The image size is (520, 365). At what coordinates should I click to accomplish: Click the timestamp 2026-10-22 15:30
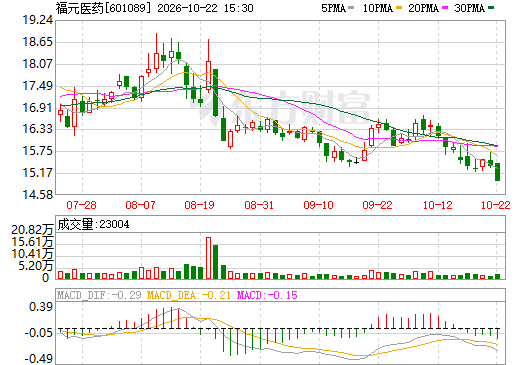(205, 8)
